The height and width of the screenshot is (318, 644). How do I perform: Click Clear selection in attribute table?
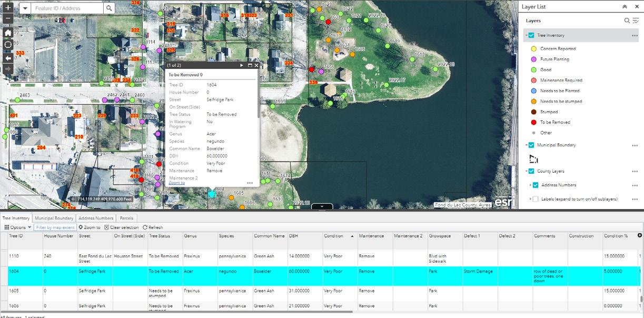pyautogui.click(x=121, y=227)
